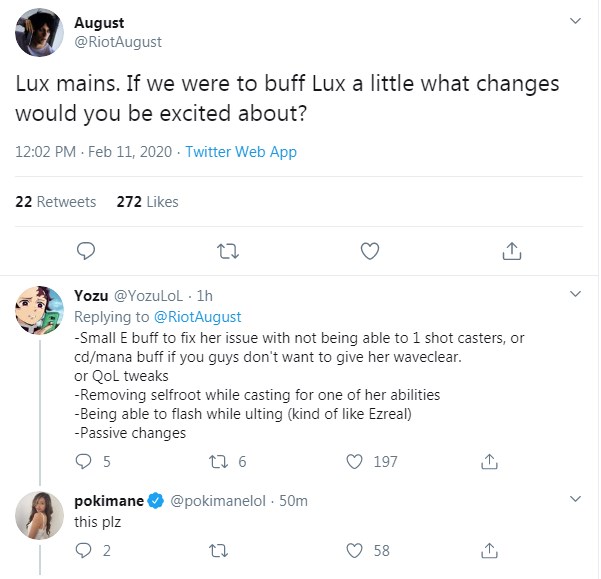This screenshot has height=579, width=601.
Task: Share Yozu's reply tweet
Action: (x=490, y=462)
